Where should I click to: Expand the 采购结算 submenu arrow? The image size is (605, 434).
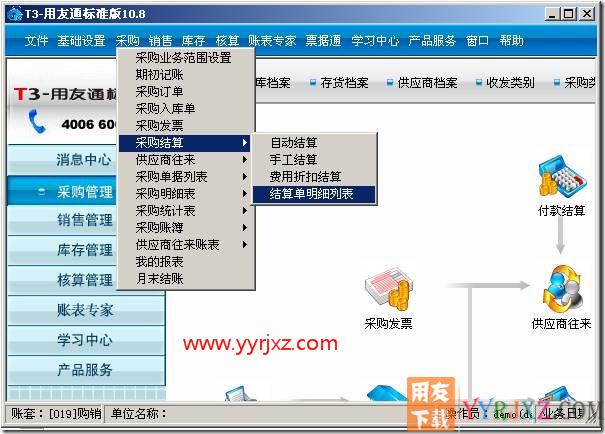[245, 143]
